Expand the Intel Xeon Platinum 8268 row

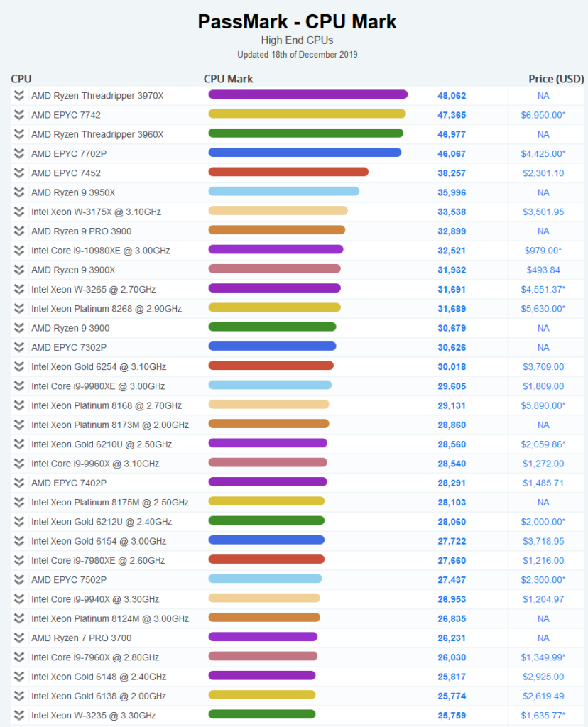(19, 309)
